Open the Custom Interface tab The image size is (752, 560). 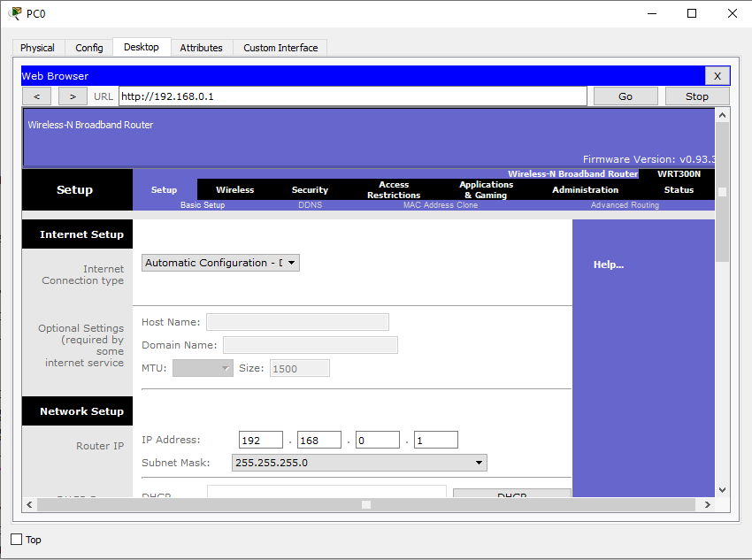pos(280,48)
